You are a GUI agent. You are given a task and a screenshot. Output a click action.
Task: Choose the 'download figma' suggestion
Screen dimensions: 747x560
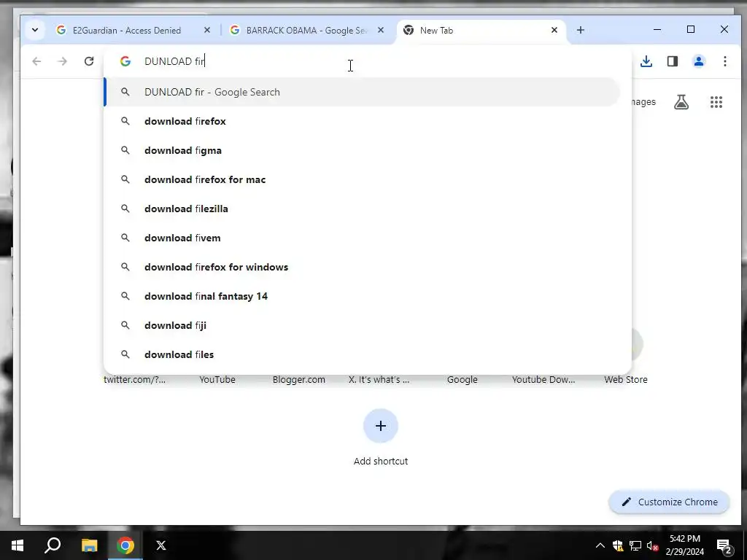[362, 150]
